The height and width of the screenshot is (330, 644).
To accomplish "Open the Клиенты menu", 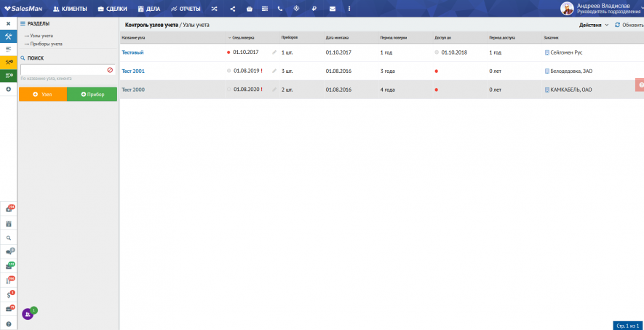I will [70, 9].
